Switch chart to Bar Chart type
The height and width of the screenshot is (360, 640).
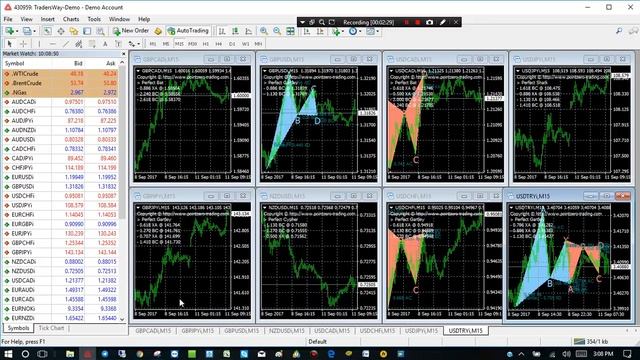coord(222,31)
